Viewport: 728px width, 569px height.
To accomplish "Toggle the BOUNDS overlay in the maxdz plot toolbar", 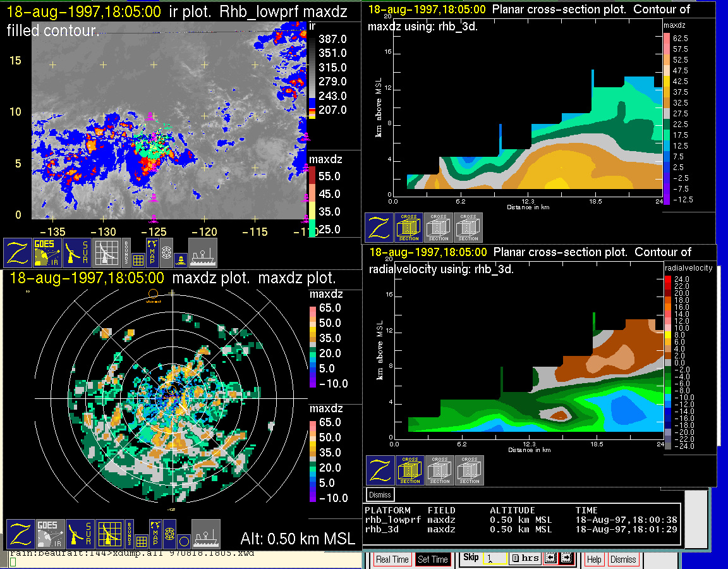I will pos(128,533).
